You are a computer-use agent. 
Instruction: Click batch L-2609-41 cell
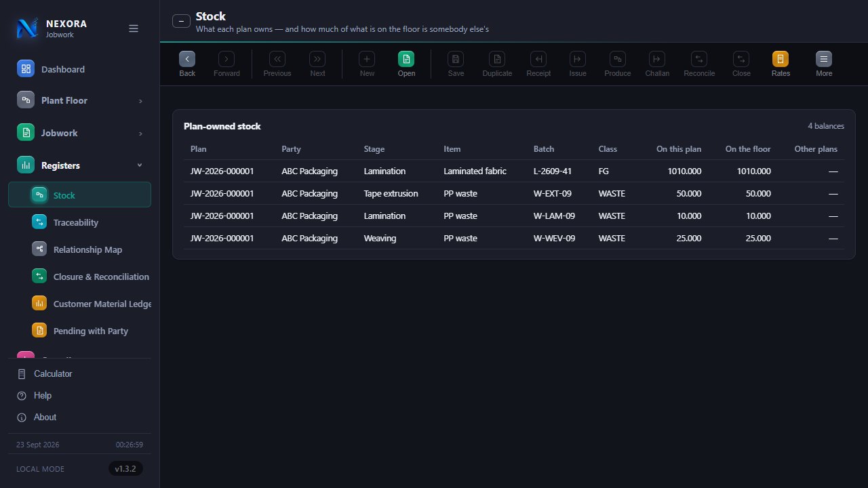(x=553, y=171)
